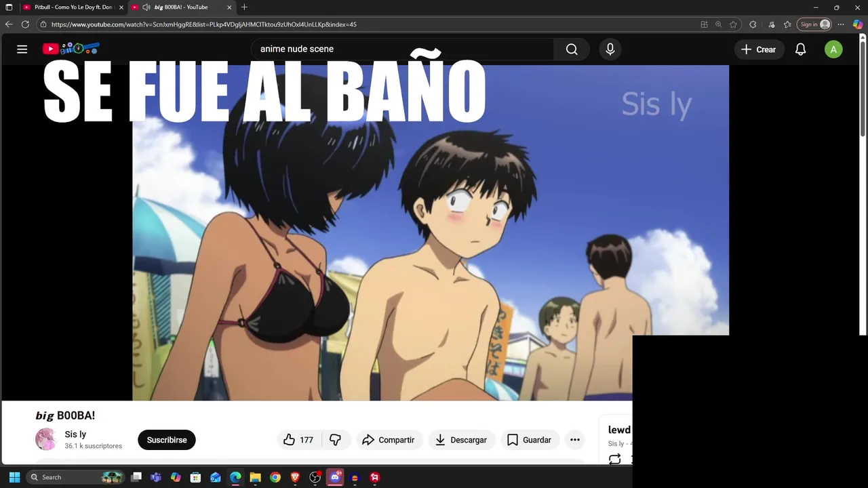
Task: Click the 36.1 k suscriptores text
Action: click(x=94, y=446)
